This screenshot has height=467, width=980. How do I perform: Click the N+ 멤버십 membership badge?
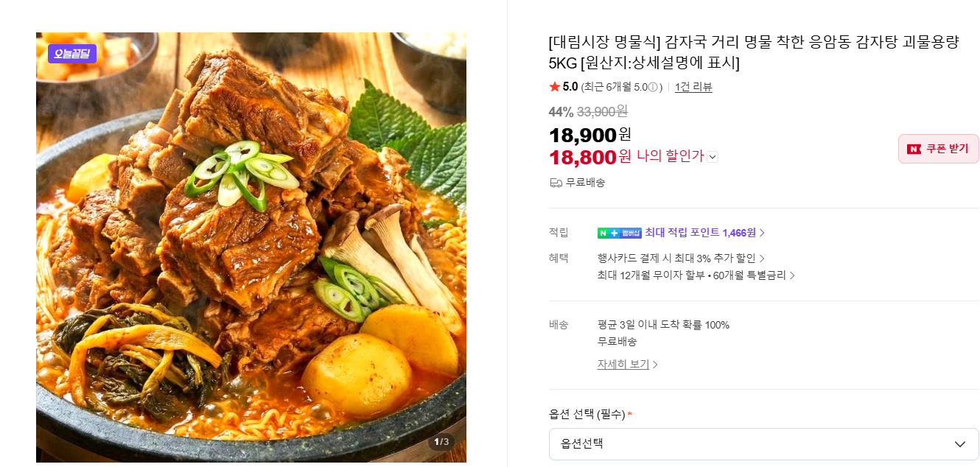619,233
